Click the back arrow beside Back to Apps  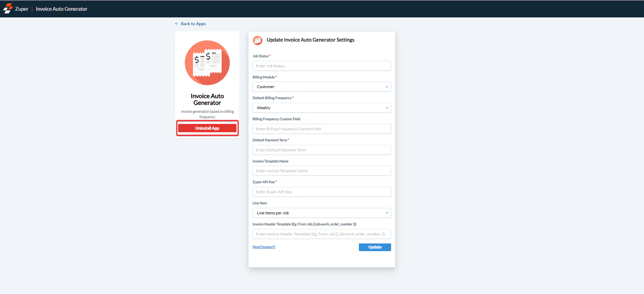[x=176, y=24]
